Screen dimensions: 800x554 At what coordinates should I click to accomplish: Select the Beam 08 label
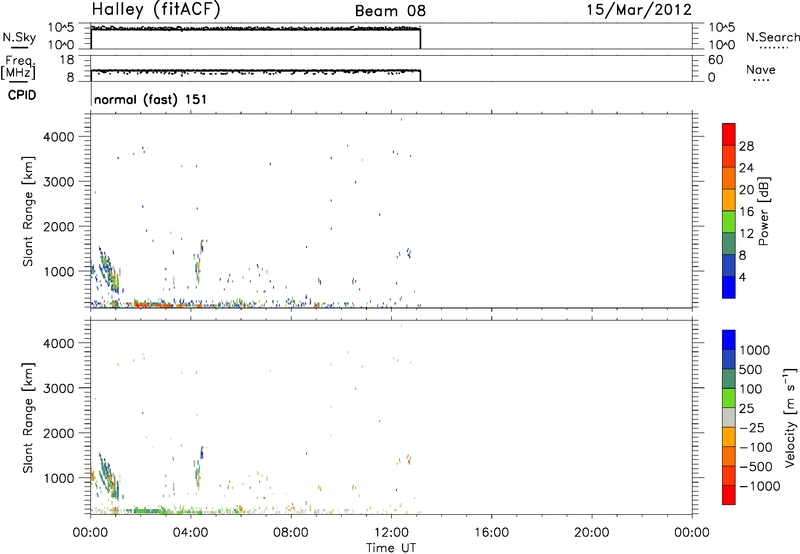pos(390,11)
